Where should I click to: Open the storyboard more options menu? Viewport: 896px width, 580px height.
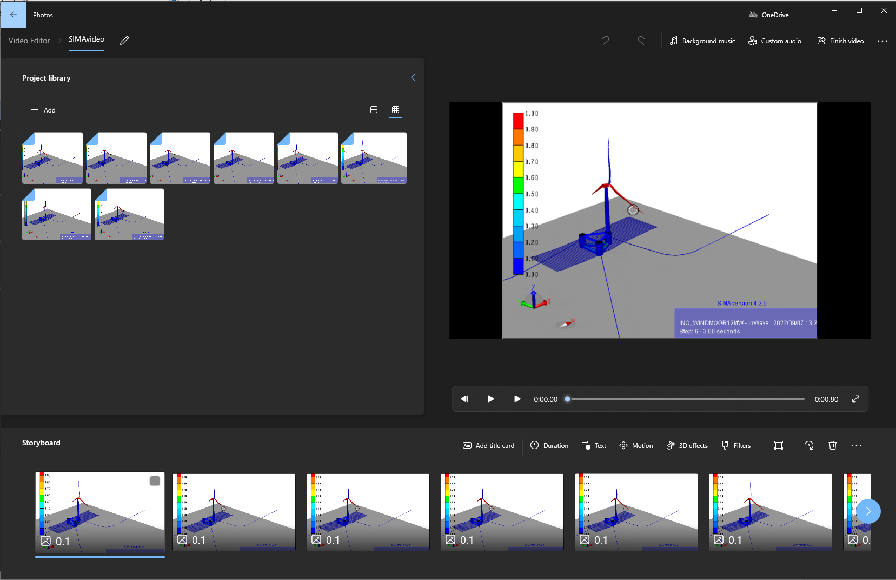coord(856,445)
